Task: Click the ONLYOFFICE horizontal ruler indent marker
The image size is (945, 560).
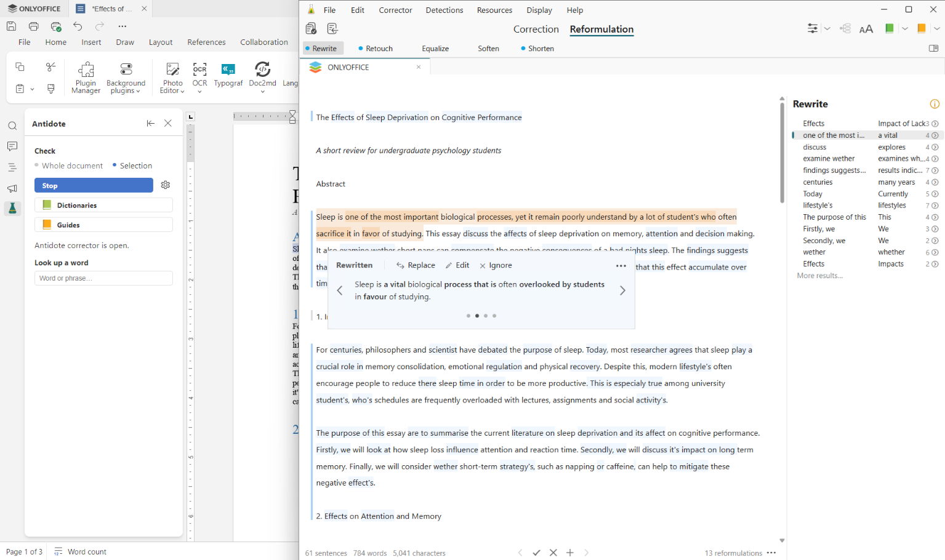Action: (x=292, y=117)
